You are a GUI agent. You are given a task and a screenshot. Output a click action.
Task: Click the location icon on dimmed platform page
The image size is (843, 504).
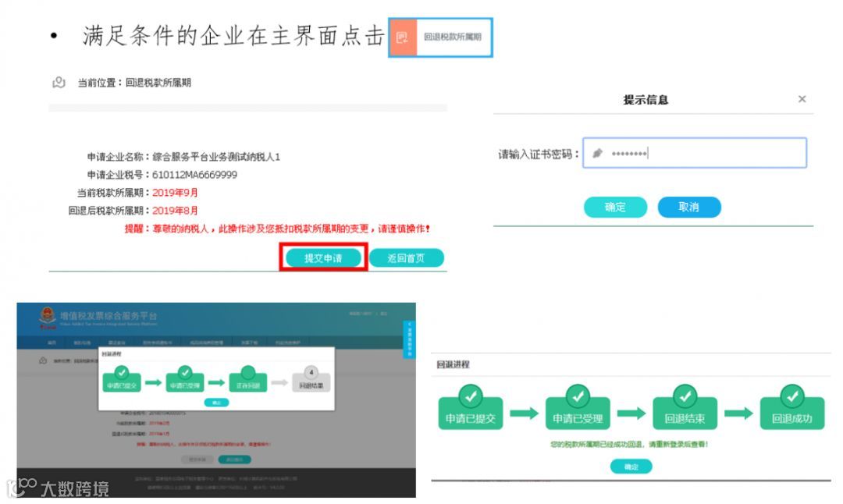coord(43,360)
